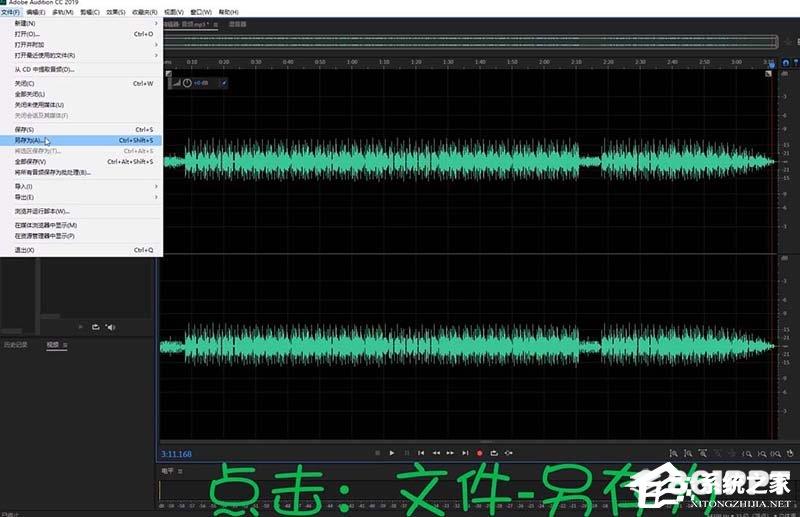Expand the 打开并附加 submenu arrow
The height and width of the screenshot is (517, 800).
156,45
